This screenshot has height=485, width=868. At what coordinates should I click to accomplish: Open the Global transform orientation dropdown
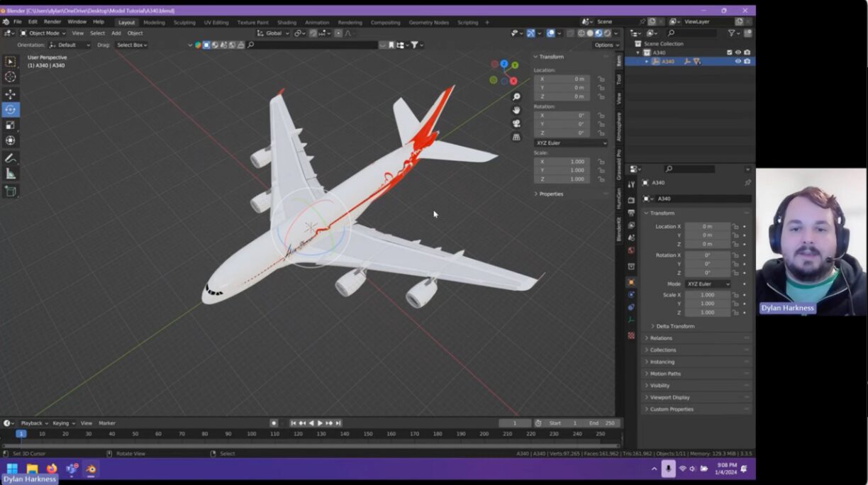click(272, 33)
